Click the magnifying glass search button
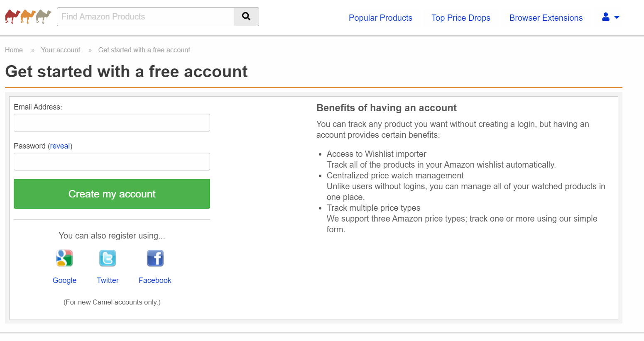 pos(246,17)
